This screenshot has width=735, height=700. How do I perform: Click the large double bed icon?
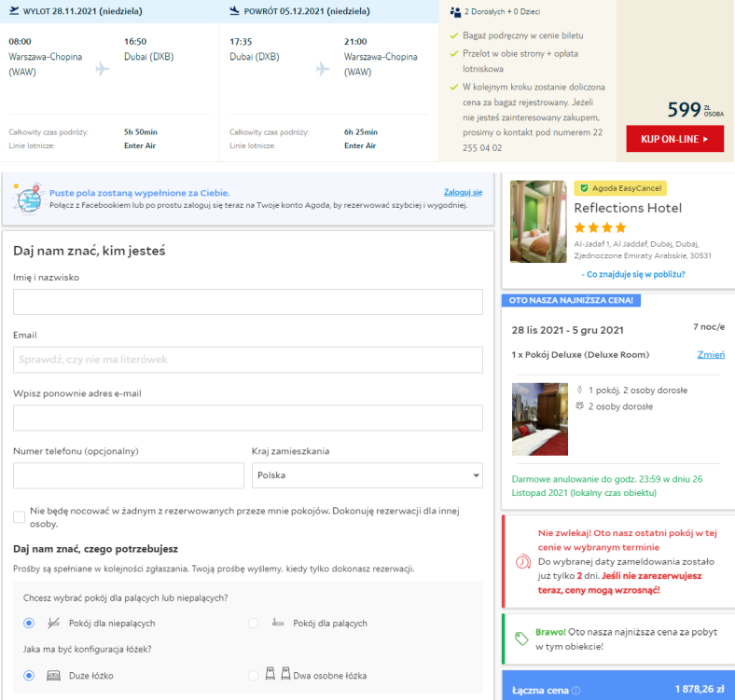click(53, 676)
